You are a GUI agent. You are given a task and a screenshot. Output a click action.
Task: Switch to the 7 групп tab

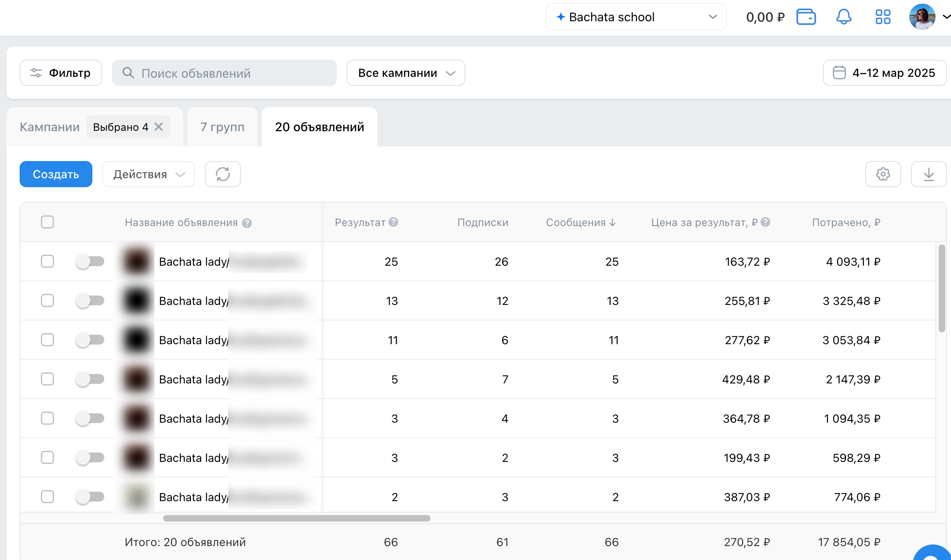tap(222, 127)
